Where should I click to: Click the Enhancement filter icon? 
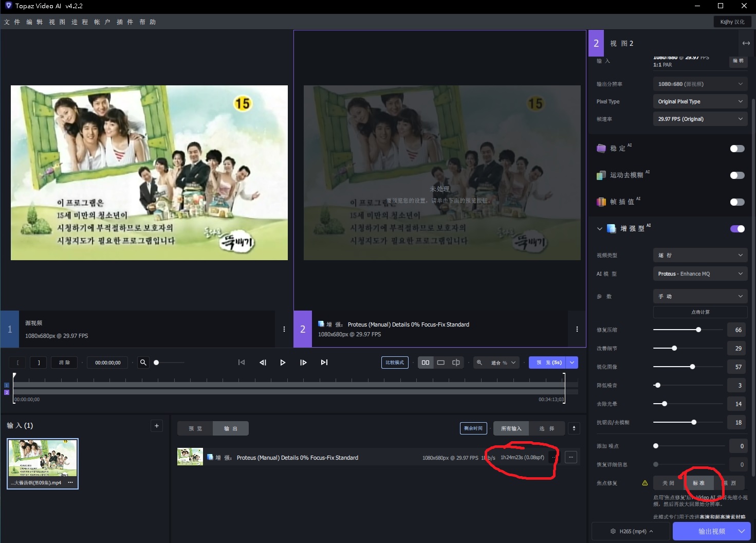click(612, 229)
